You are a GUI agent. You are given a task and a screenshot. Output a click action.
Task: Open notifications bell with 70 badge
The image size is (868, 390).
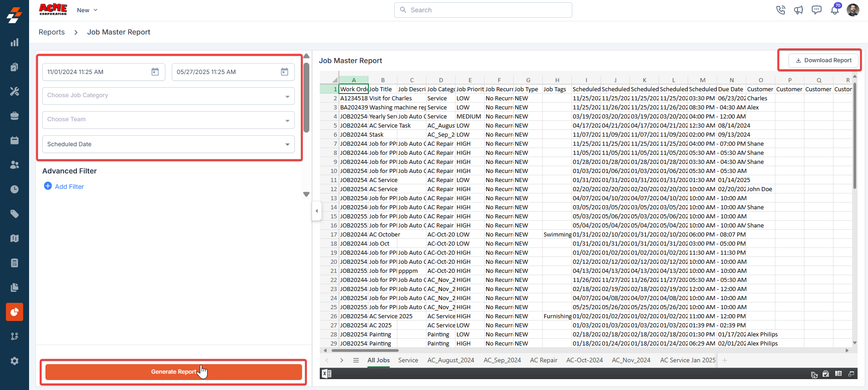(x=835, y=9)
